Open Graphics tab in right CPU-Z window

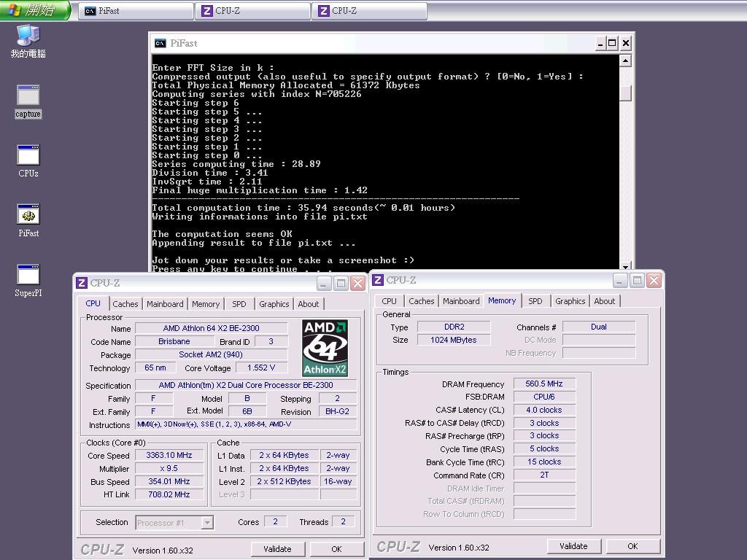click(x=570, y=301)
